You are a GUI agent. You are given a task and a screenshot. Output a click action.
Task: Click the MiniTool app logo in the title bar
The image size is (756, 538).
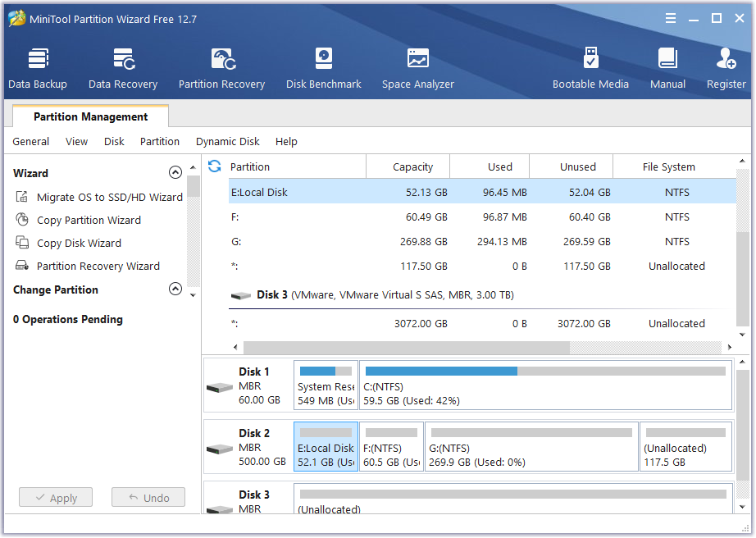tap(17, 19)
